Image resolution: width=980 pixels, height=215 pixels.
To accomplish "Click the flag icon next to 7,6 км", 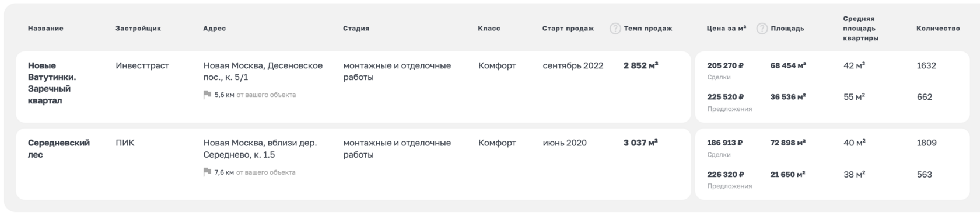I will coord(207,172).
